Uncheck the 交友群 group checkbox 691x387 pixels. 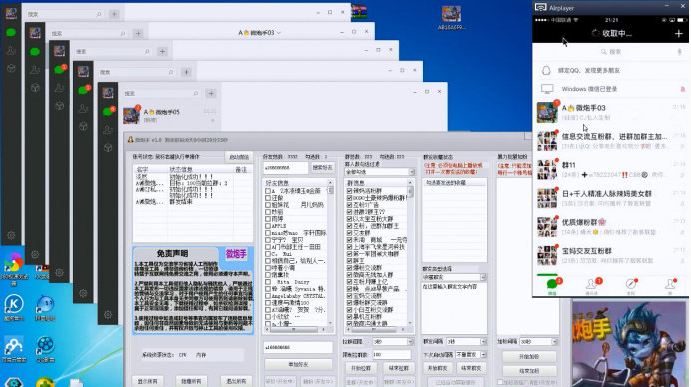tap(349, 233)
